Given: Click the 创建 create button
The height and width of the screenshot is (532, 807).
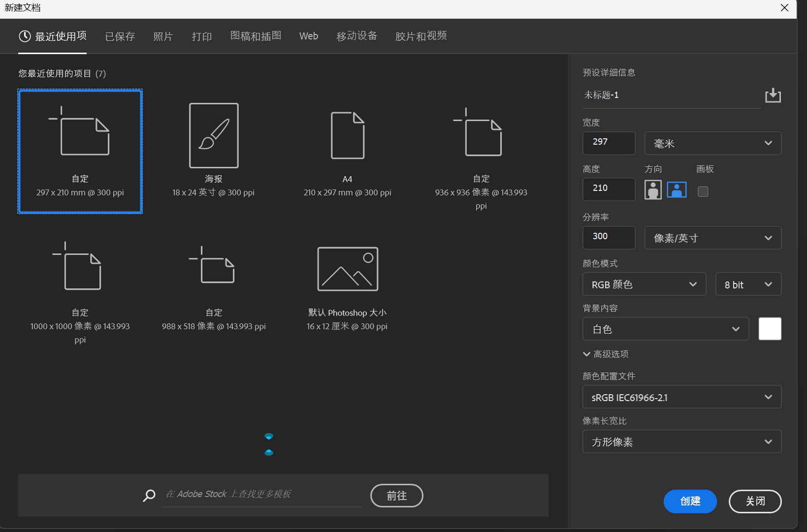Looking at the screenshot, I should click(690, 501).
